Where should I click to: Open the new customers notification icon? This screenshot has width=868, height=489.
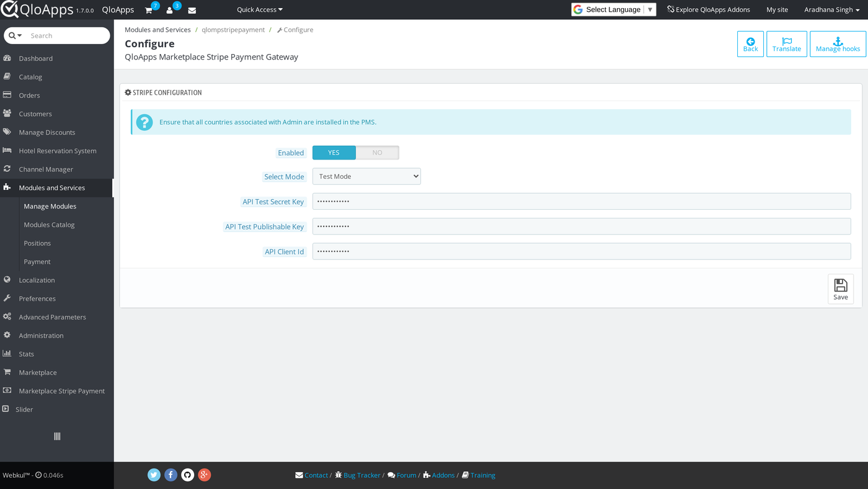pyautogui.click(x=169, y=10)
